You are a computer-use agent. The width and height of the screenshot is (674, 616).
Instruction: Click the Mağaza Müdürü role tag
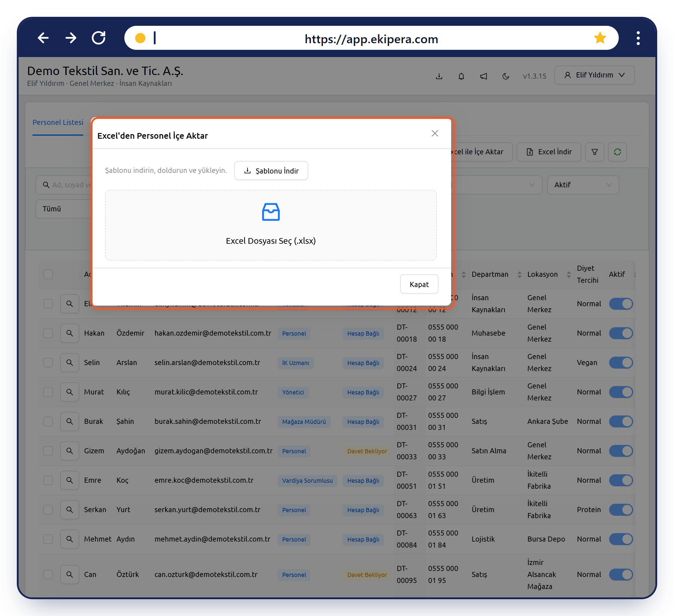pos(304,421)
